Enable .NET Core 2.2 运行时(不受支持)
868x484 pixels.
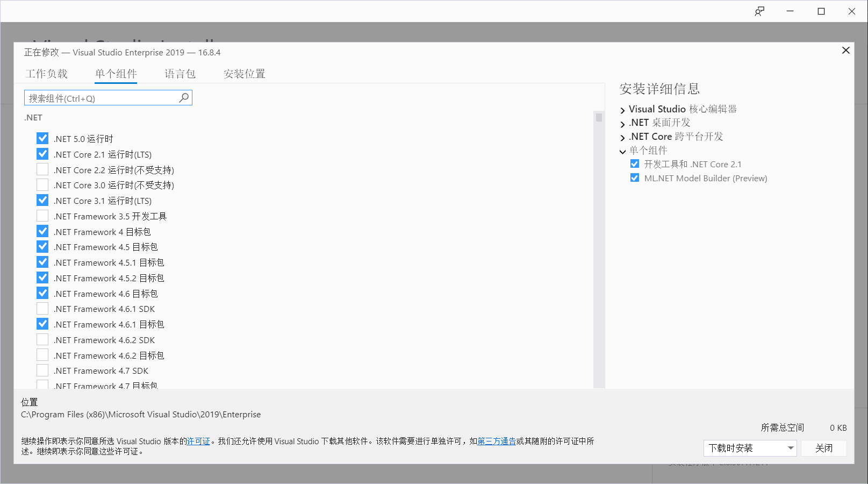[42, 169]
